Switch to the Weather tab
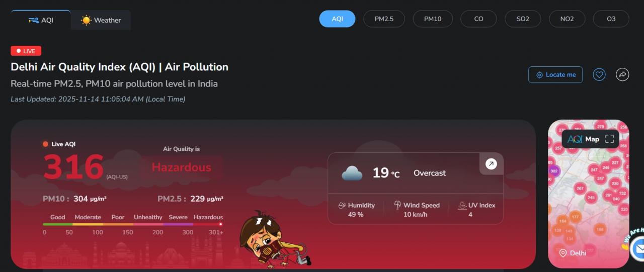 (101, 20)
